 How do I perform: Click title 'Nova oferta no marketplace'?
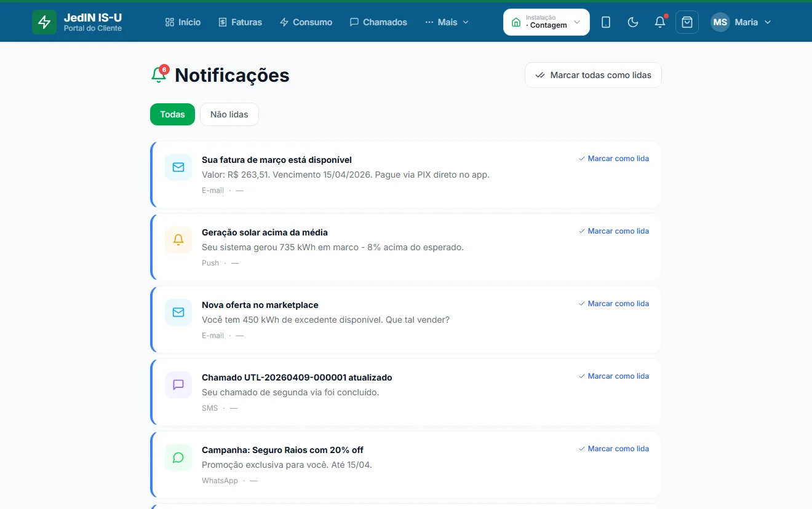click(x=260, y=305)
